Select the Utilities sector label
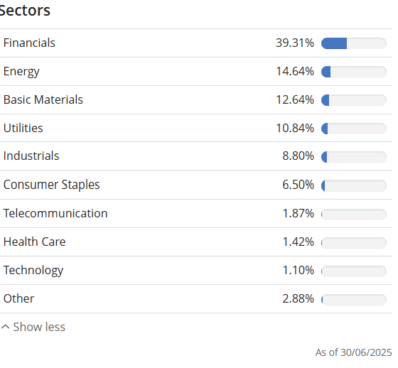 [23, 128]
